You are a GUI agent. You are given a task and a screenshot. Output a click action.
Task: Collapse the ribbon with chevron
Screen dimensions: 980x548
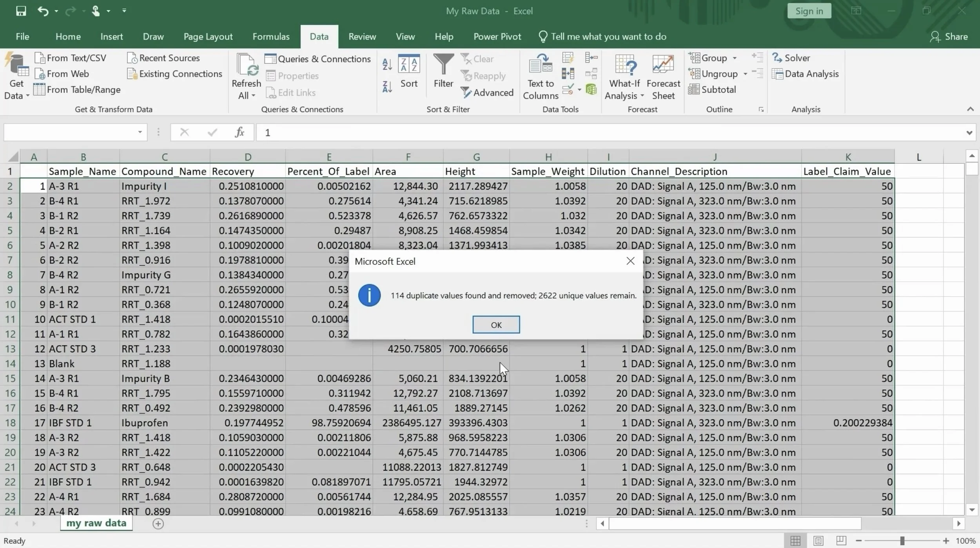970,109
